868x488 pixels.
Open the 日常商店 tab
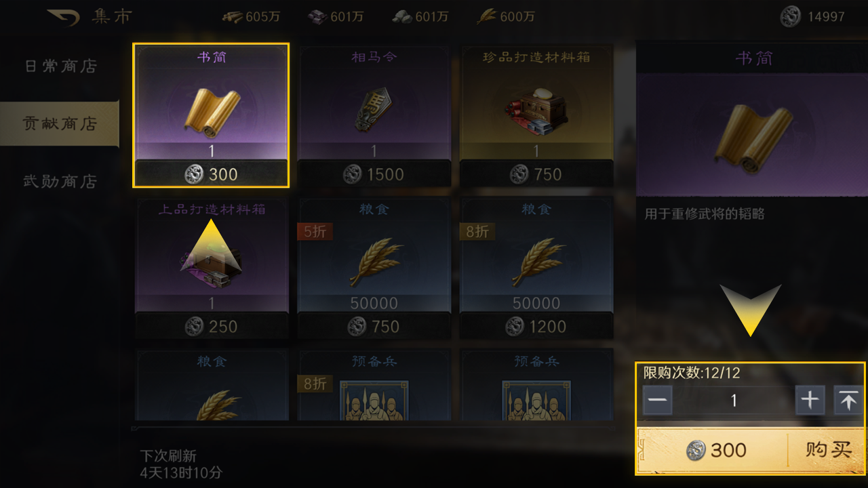point(60,66)
